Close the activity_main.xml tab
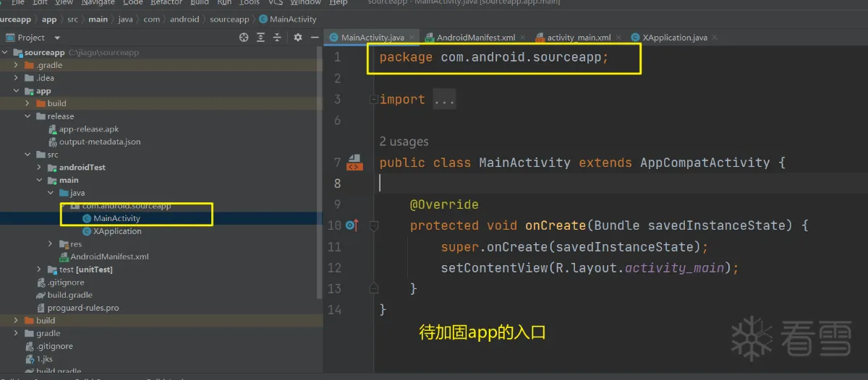This screenshot has height=380, width=868. [x=620, y=38]
